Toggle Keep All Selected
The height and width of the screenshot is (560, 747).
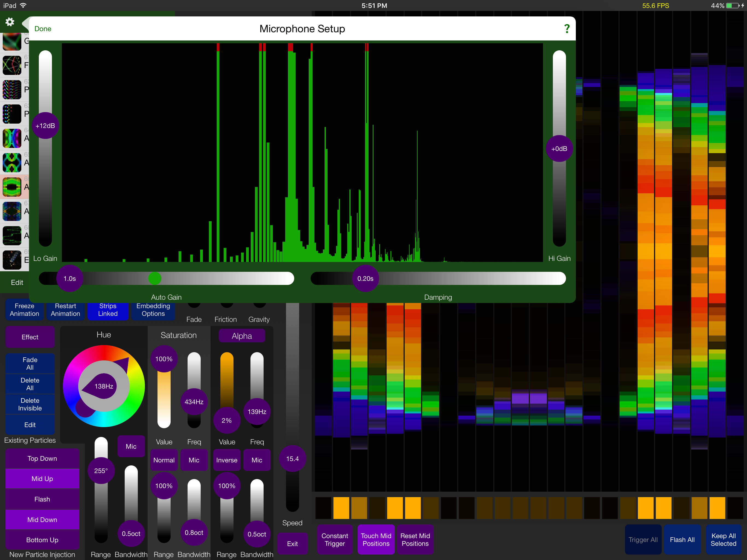tap(723, 539)
